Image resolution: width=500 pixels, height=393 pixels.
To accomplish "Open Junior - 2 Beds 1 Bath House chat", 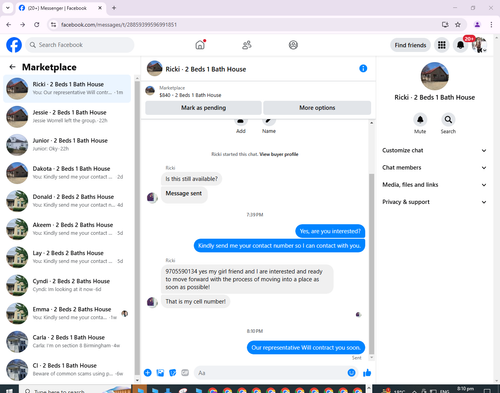I will [67, 145].
